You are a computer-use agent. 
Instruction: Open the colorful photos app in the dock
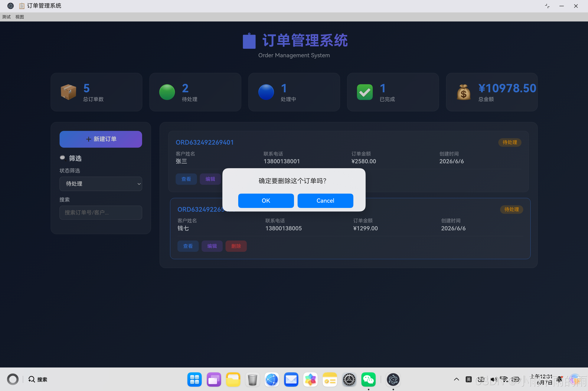pyautogui.click(x=310, y=380)
